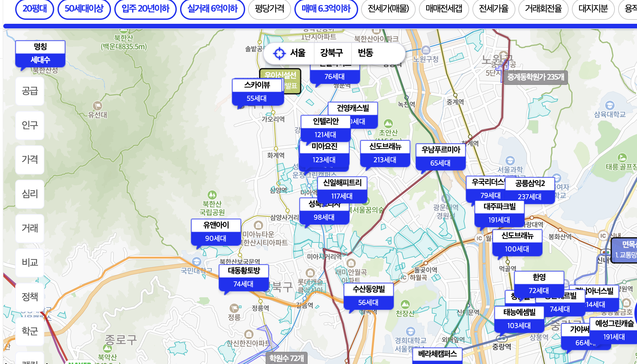This screenshot has height=364, width=637.
Task: Select 세대수 label option
Action: click(x=40, y=60)
